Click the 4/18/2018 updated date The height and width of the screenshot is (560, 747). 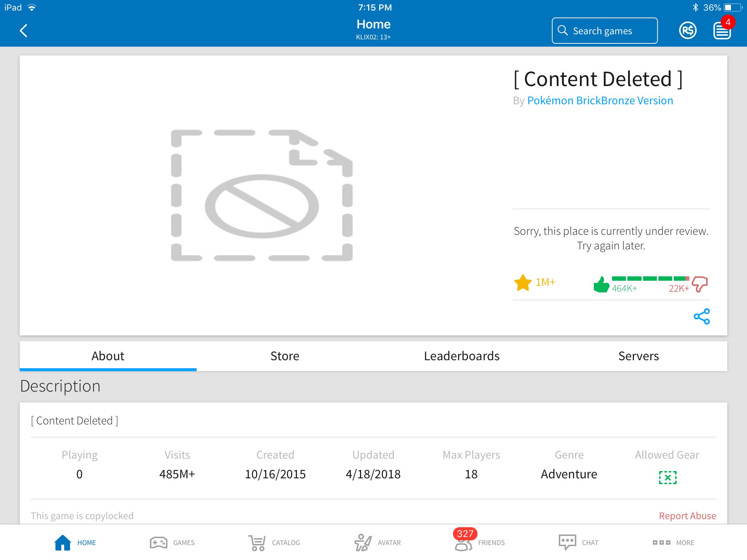click(373, 474)
